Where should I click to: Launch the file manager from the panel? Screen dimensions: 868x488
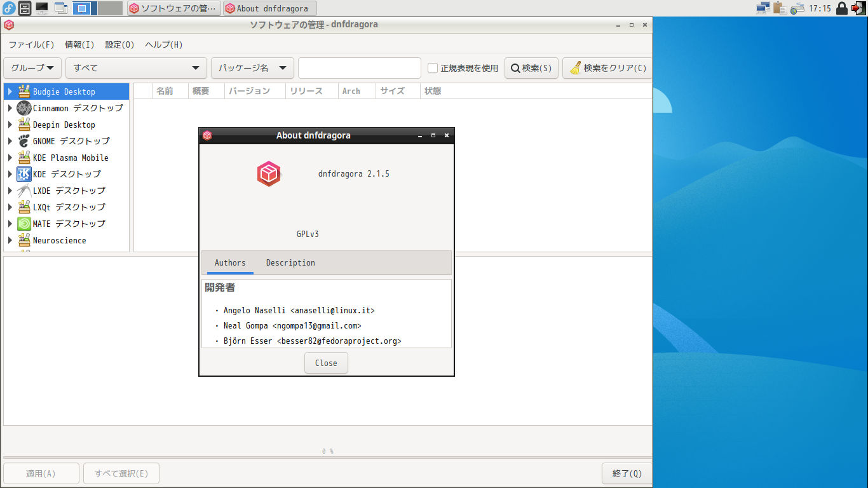[x=25, y=8]
